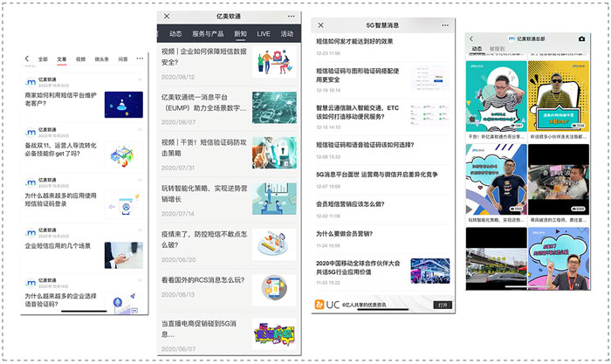Image resolution: width=611 pixels, height=364 pixels.
Task: Tap the back arrow in the first phone screen
Action: point(27,58)
